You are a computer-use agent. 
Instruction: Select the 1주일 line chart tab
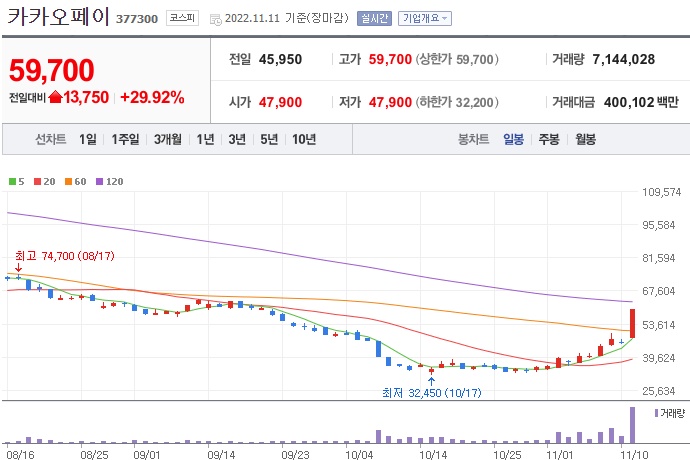[x=125, y=140]
